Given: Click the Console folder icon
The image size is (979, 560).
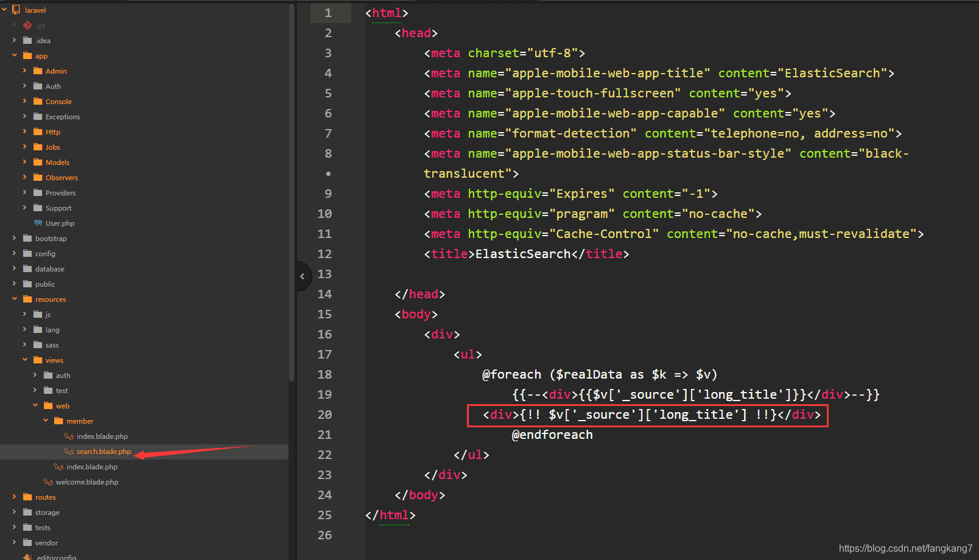Looking at the screenshot, I should point(38,101).
